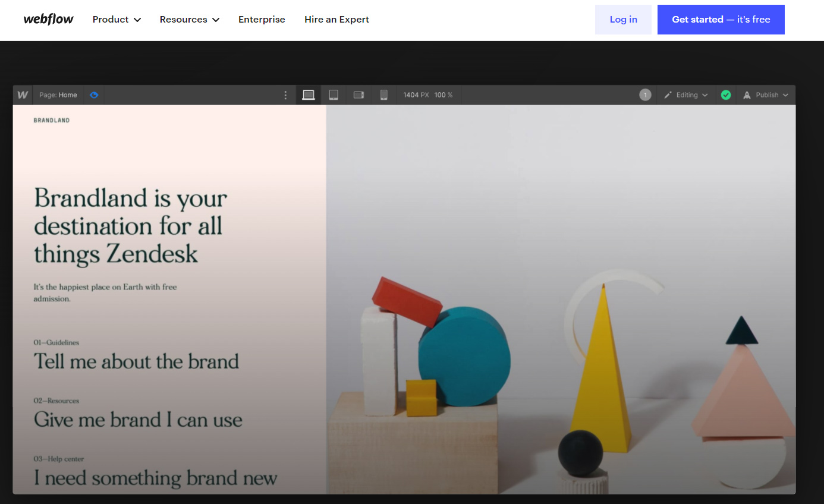The width and height of the screenshot is (824, 504).
Task: Select the mobile portrait breakpoint icon
Action: click(x=384, y=95)
